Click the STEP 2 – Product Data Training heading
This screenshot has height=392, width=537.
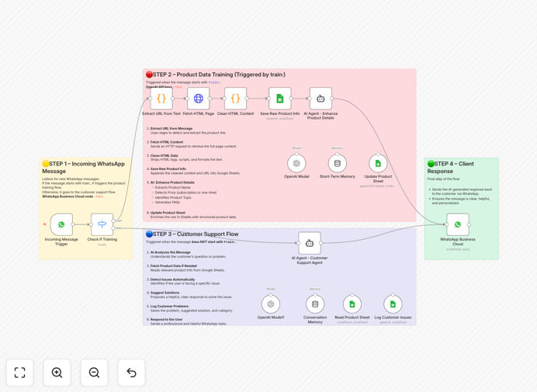(216, 75)
